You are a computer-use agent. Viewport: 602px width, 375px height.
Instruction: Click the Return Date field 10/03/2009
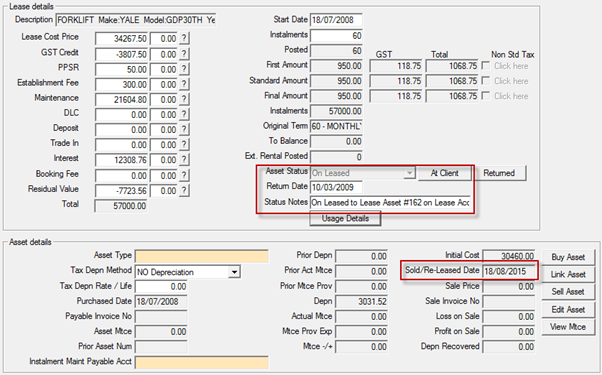(x=336, y=187)
